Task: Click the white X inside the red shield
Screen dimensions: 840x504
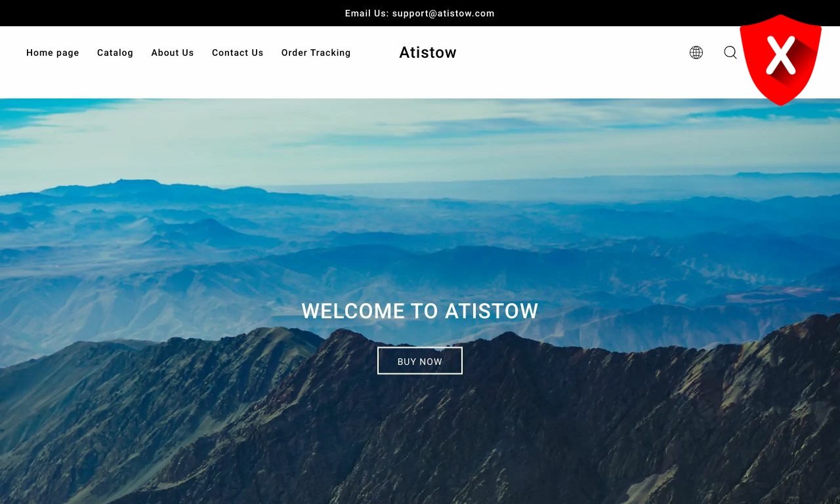Action: point(780,56)
